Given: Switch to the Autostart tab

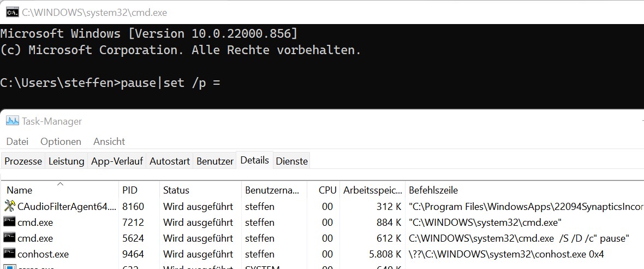Looking at the screenshot, I should (170, 161).
